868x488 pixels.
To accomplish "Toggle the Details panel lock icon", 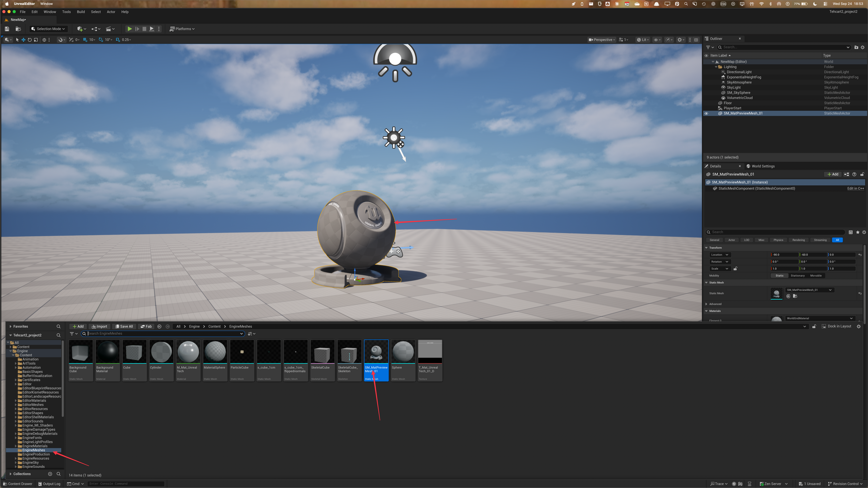I will tap(862, 174).
